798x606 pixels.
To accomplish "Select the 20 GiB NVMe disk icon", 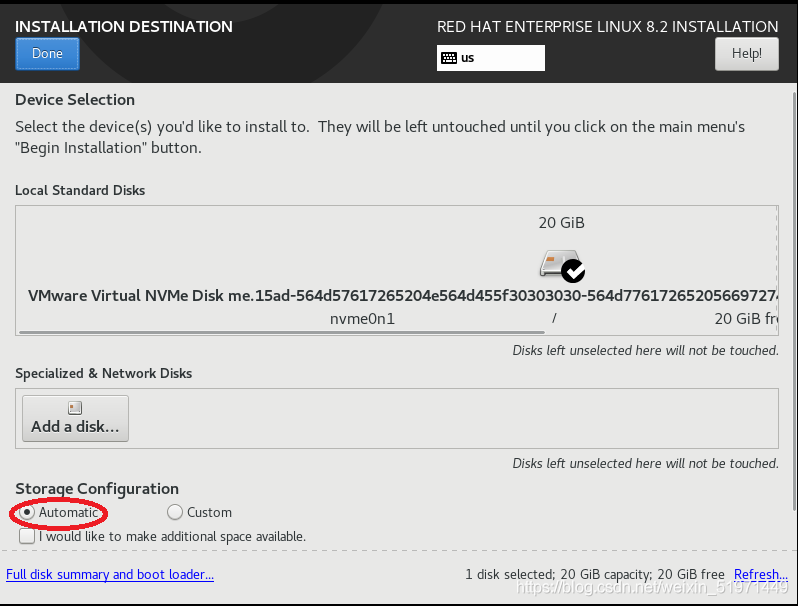I will point(562,266).
